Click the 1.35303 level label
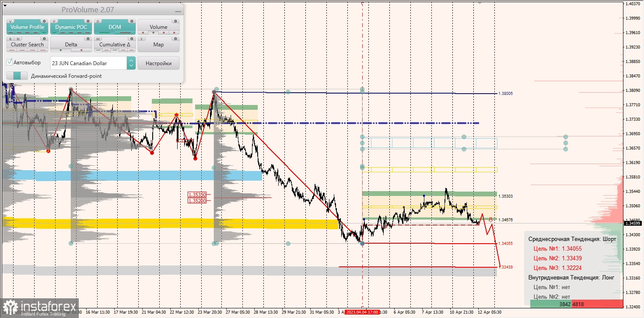644x318 pixels. tap(506, 196)
